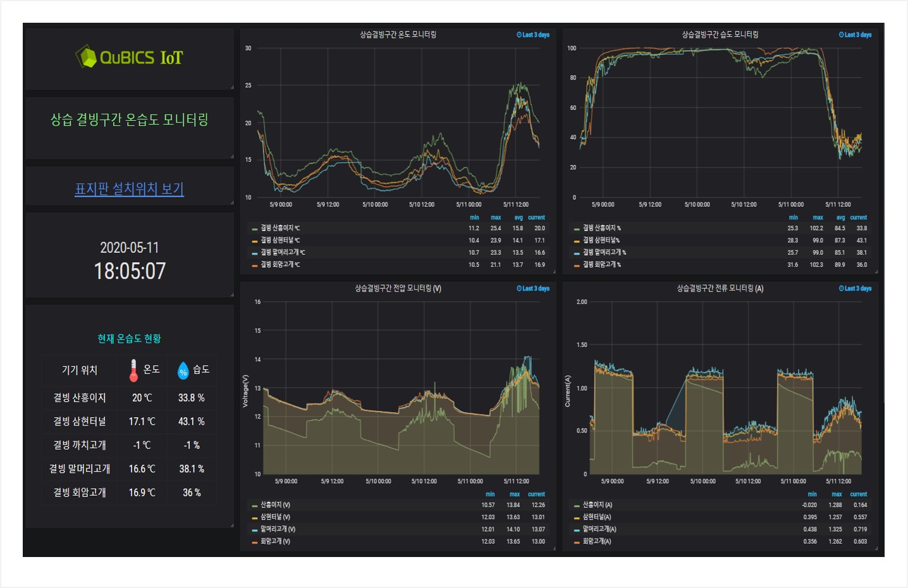Viewport: 908px width, 588px height.
Task: Toggle 결빙 삼현터널 ℃ series in temperature legend
Action: click(x=280, y=240)
